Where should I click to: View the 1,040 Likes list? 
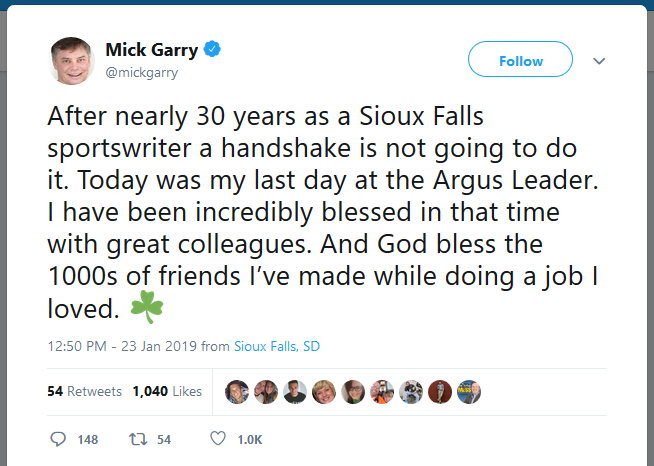coord(167,391)
